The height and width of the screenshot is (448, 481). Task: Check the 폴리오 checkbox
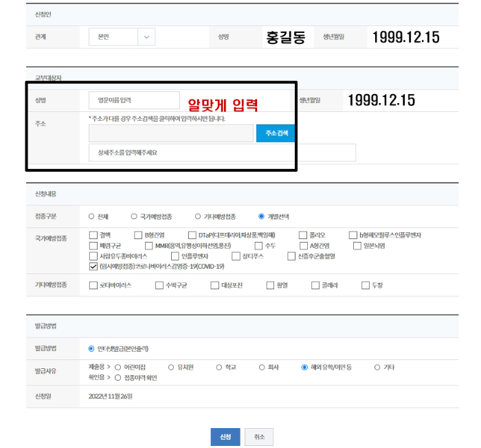[303, 235]
